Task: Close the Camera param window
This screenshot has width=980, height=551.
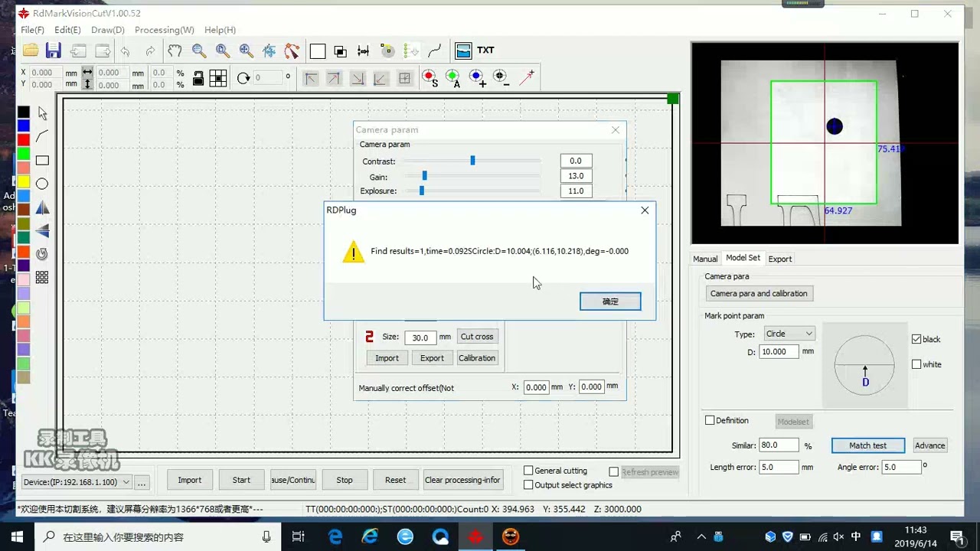Action: [616, 130]
